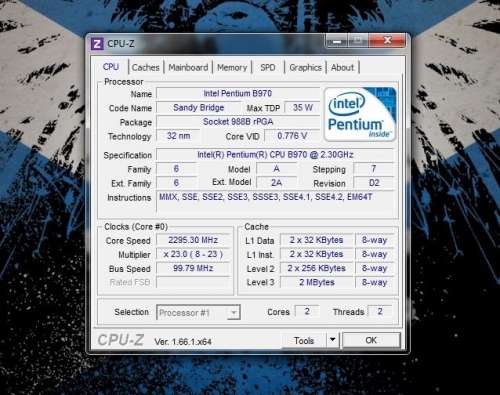Click the CPU-Z purple Z title icon
This screenshot has width=500, height=395.
click(97, 44)
